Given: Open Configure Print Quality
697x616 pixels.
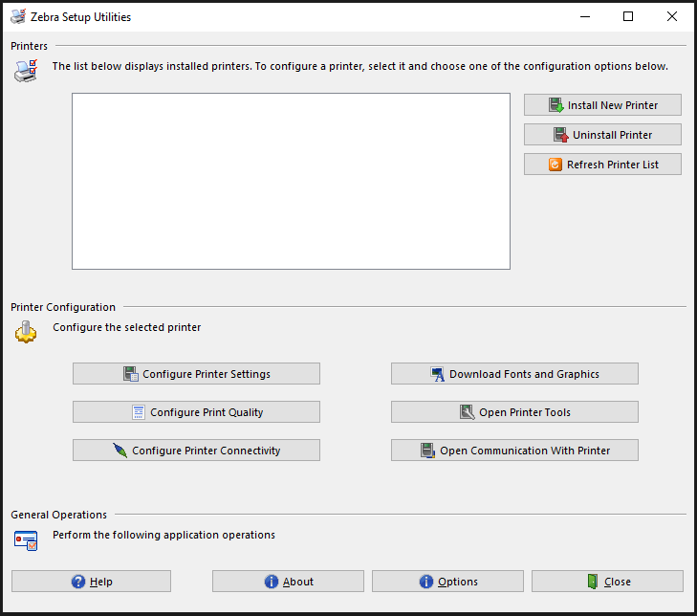Looking at the screenshot, I should (196, 412).
